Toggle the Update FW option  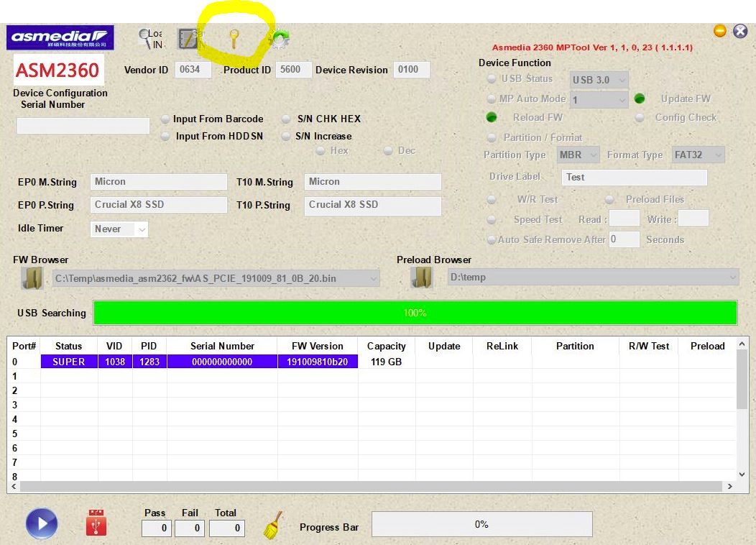[x=640, y=99]
